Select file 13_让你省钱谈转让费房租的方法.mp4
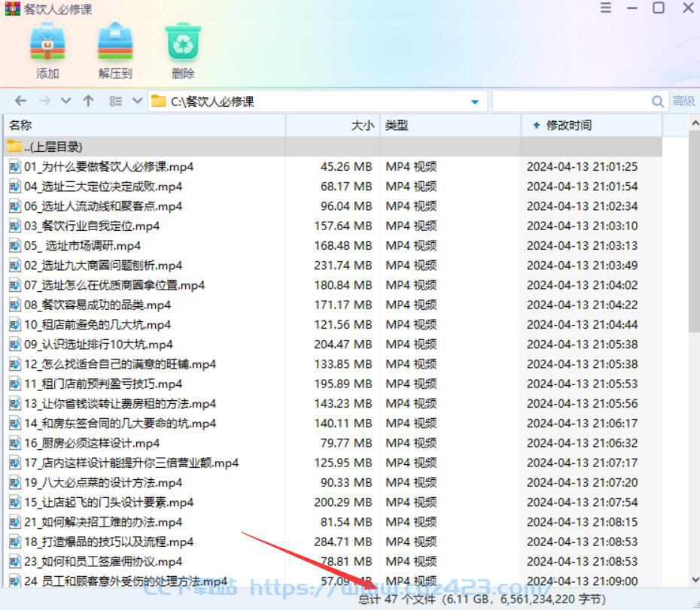Viewport: 700px width, 610px height. (333, 403)
